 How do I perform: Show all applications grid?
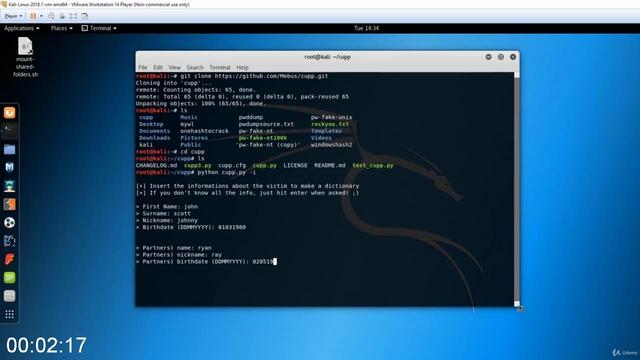click(x=9, y=314)
